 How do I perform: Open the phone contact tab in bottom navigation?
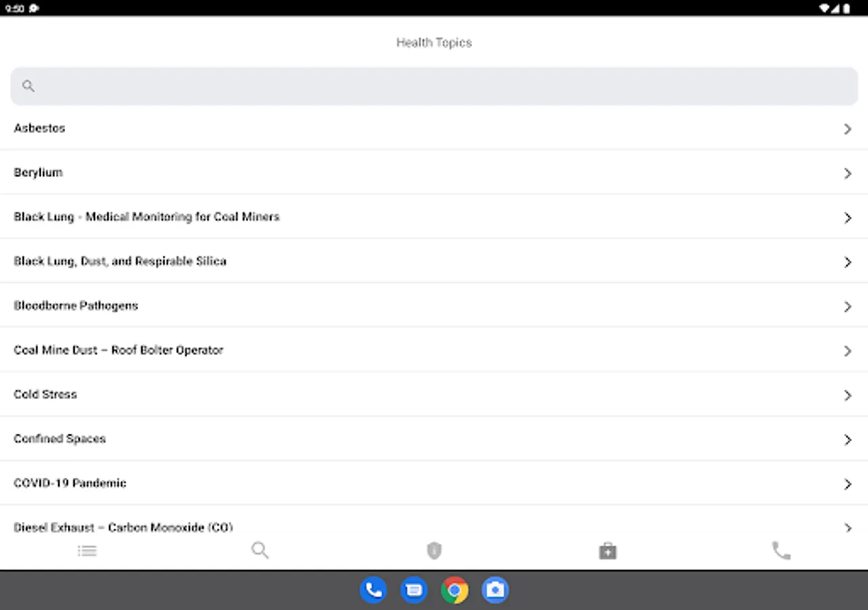click(x=781, y=550)
